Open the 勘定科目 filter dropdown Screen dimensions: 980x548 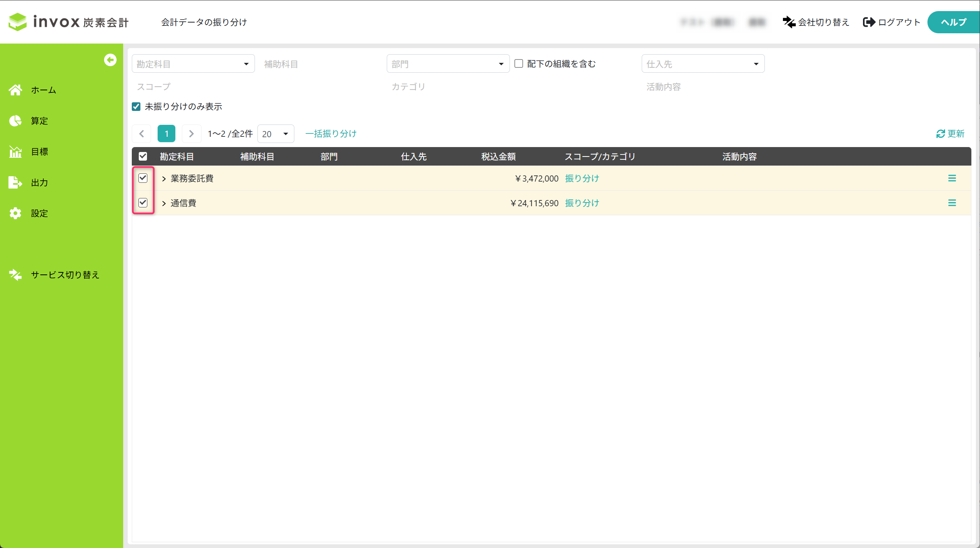click(x=193, y=64)
